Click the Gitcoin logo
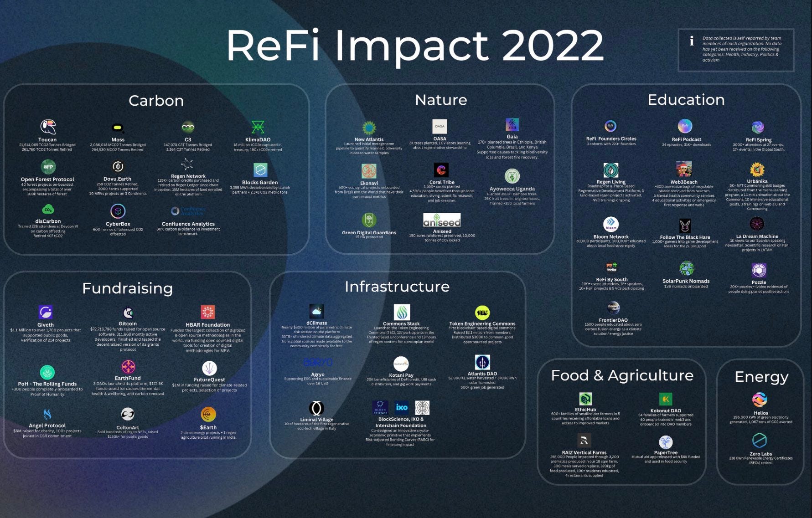 pyautogui.click(x=128, y=313)
